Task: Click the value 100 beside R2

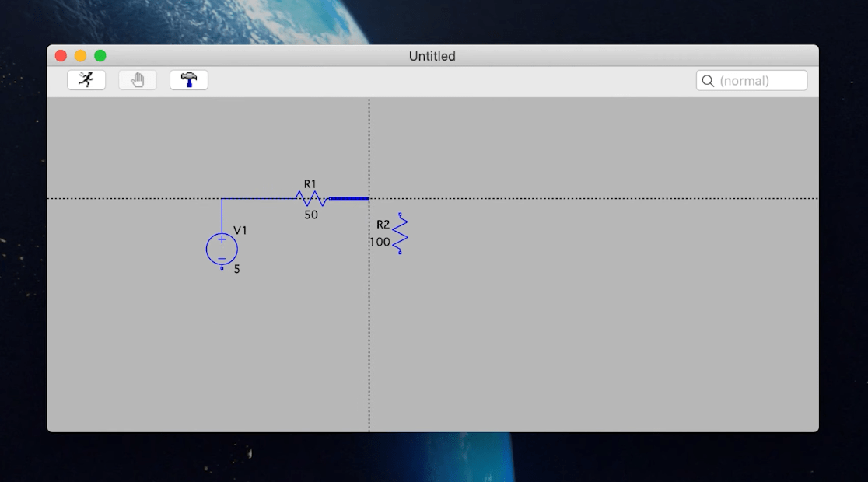Action: (x=380, y=242)
